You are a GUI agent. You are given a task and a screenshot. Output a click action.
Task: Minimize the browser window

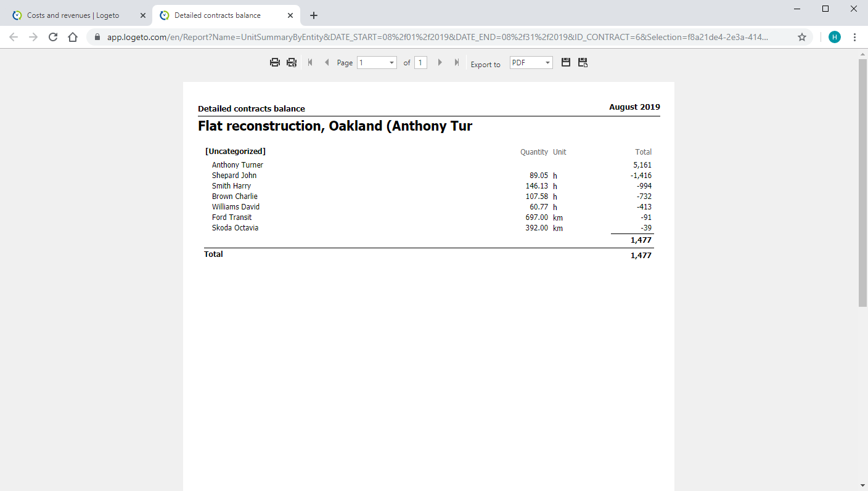(797, 9)
